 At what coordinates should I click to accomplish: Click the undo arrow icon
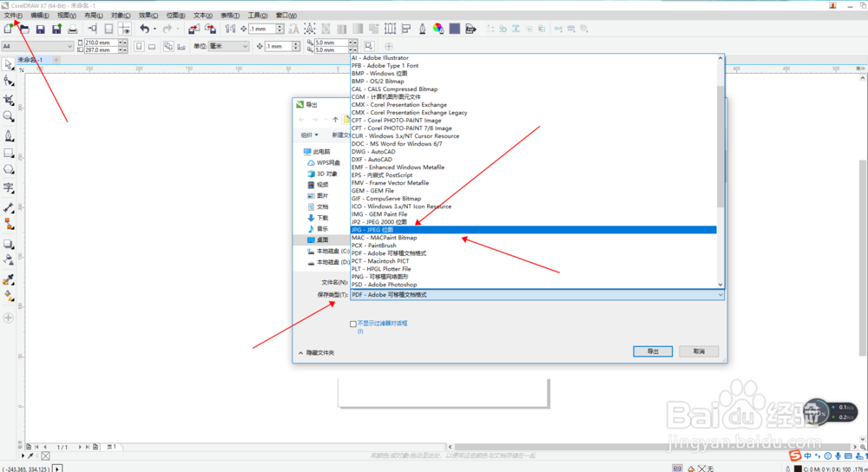pyautogui.click(x=144, y=29)
